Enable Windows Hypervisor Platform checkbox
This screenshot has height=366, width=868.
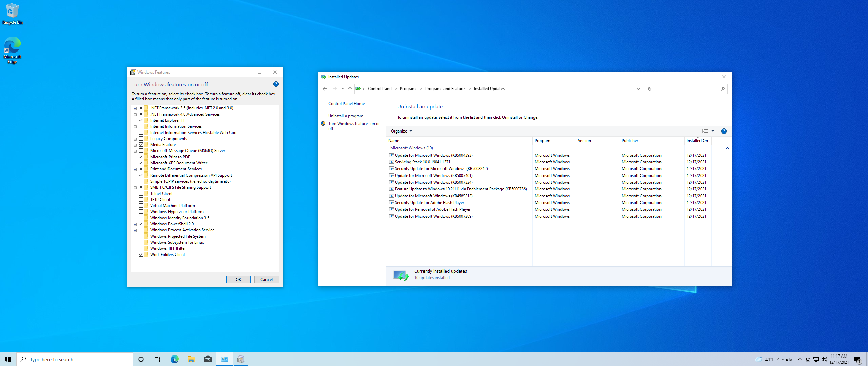point(141,212)
